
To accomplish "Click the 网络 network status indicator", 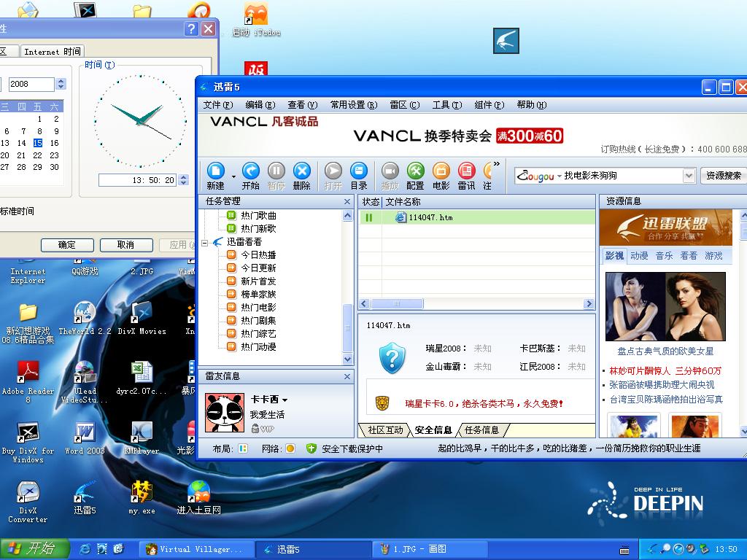I will click(x=290, y=448).
